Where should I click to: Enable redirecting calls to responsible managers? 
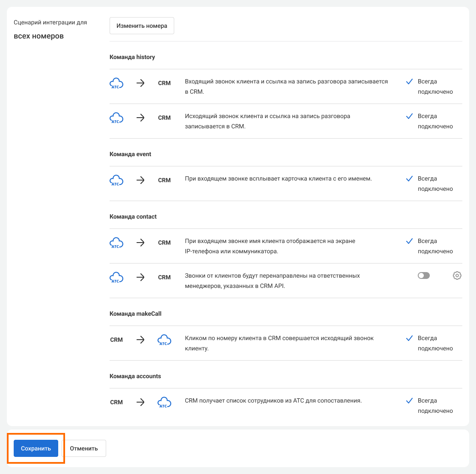[x=423, y=276]
